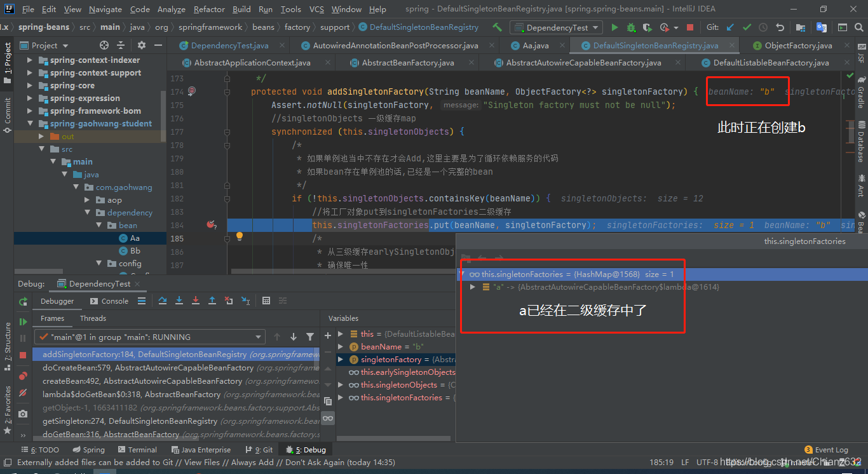Open Evaluate Expression calculator icon
The width and height of the screenshot is (868, 474).
tap(266, 301)
